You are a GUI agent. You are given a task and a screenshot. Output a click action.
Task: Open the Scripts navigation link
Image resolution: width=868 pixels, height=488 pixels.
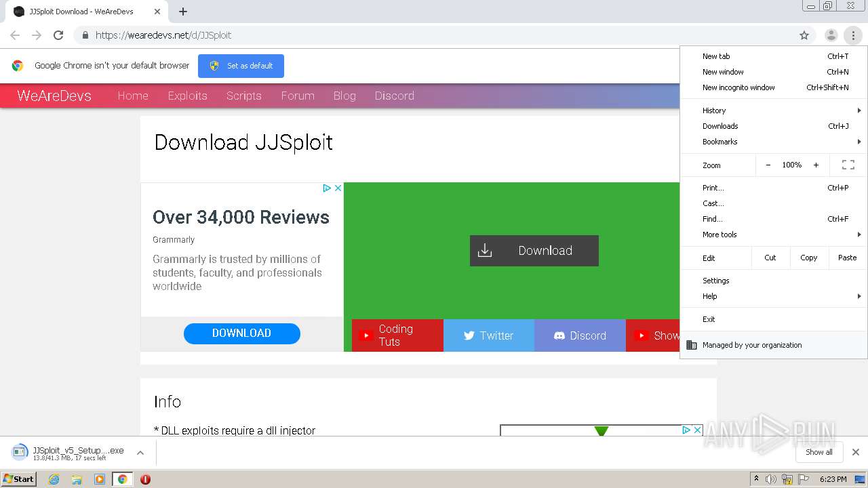[244, 96]
